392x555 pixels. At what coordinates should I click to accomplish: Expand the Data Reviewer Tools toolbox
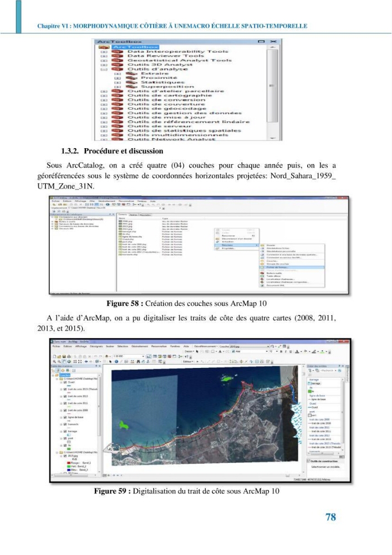[104, 56]
